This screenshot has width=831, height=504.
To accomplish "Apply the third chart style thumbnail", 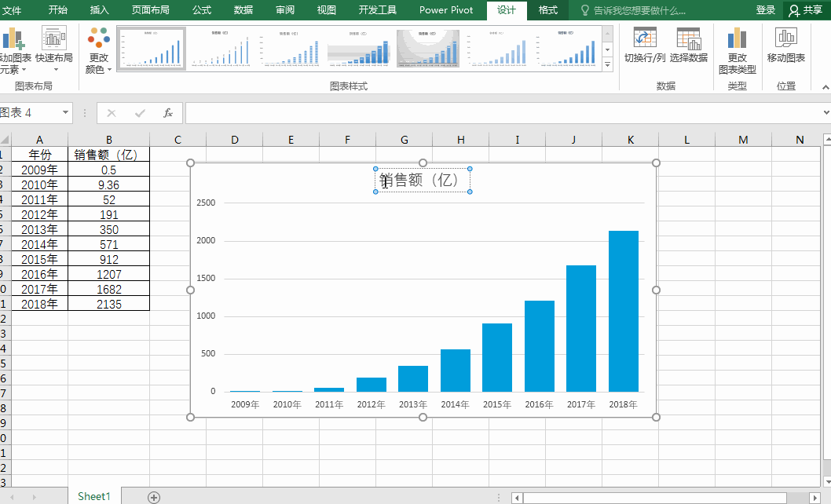I will coord(290,49).
